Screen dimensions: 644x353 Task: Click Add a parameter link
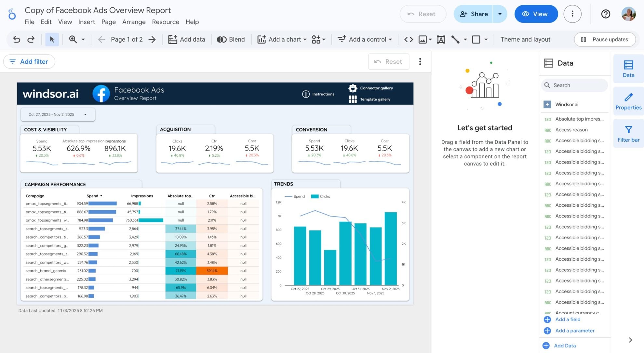coord(575,331)
